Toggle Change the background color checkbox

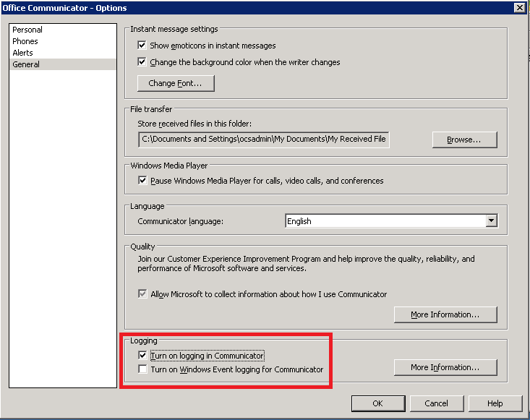pos(142,62)
